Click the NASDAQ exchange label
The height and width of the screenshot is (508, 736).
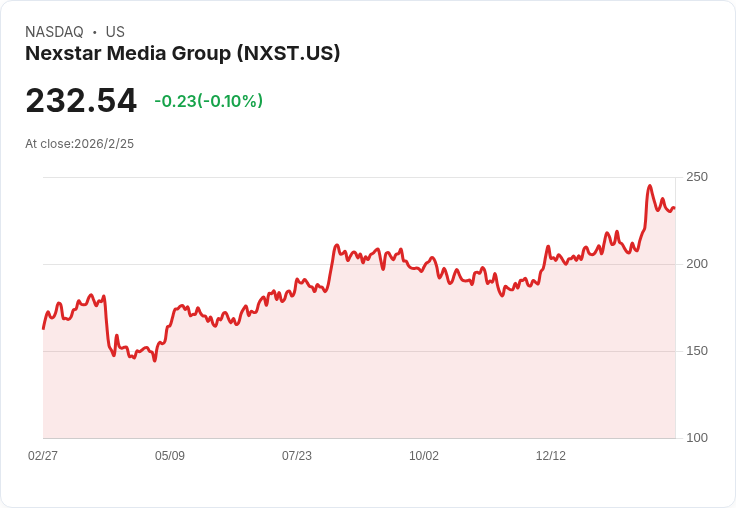[54, 32]
